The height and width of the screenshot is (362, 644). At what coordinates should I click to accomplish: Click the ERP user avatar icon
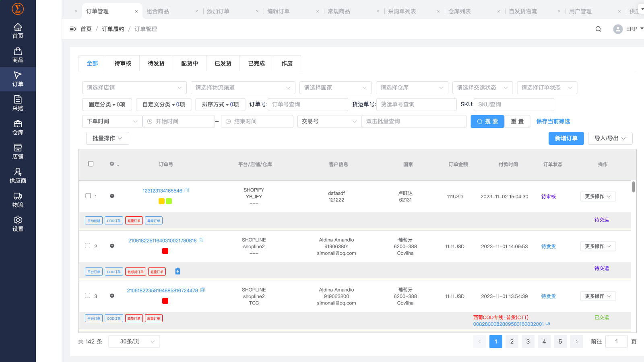pos(618,29)
